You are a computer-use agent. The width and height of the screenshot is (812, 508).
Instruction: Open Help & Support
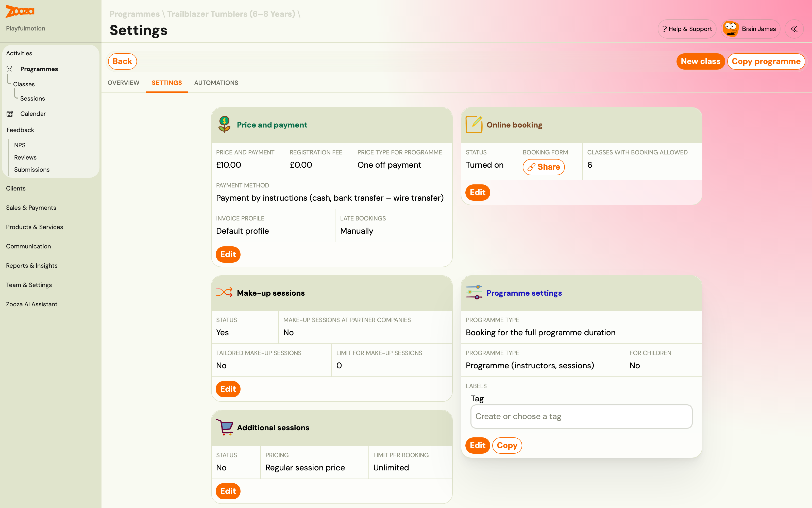point(687,29)
